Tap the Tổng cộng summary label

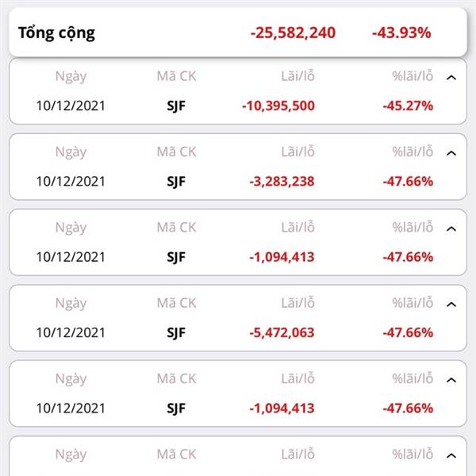pos(57,33)
